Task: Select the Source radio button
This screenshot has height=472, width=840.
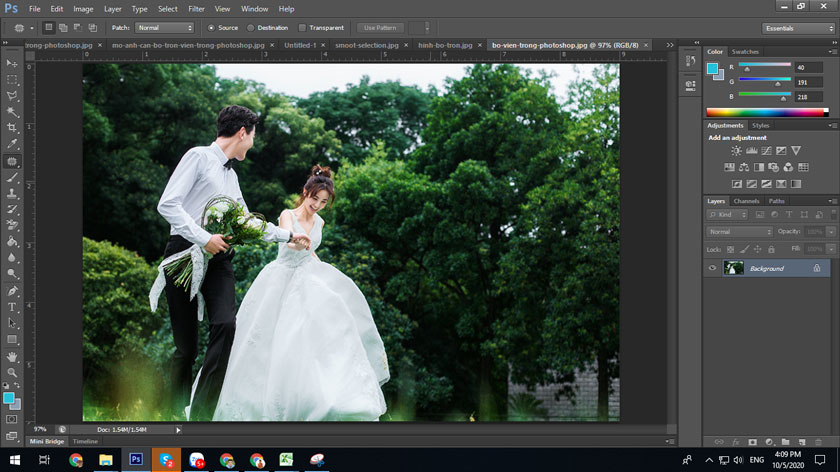Action: point(211,28)
